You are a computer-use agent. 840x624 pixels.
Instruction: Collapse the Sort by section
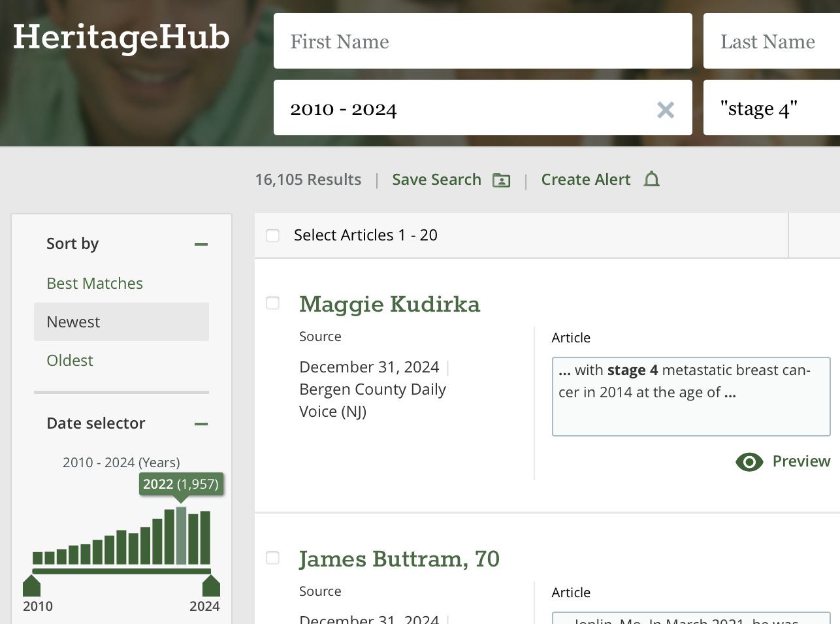(x=201, y=244)
